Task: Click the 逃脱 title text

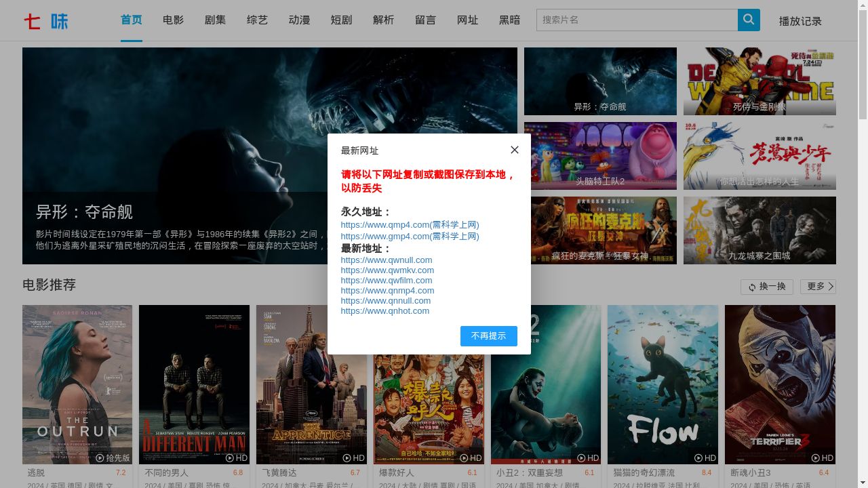Action: click(x=37, y=472)
